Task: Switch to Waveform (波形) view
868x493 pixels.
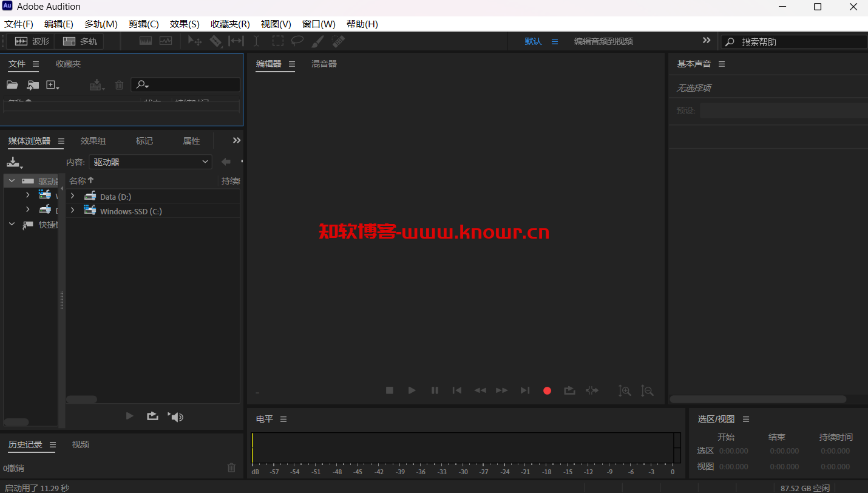Action: [x=32, y=41]
